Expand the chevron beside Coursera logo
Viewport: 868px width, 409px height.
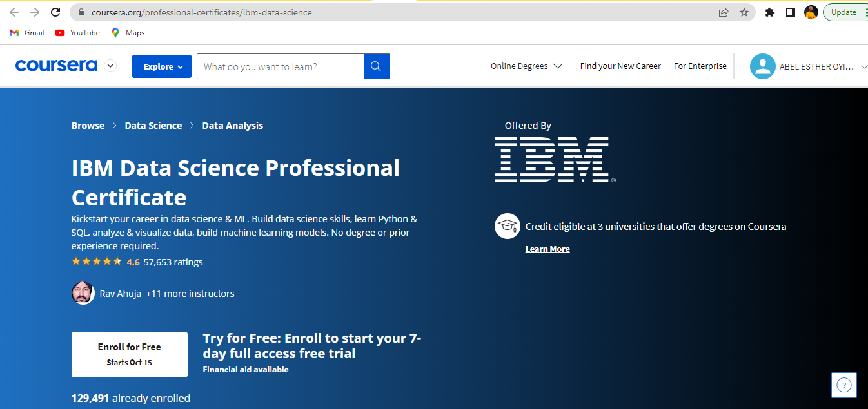coord(110,66)
